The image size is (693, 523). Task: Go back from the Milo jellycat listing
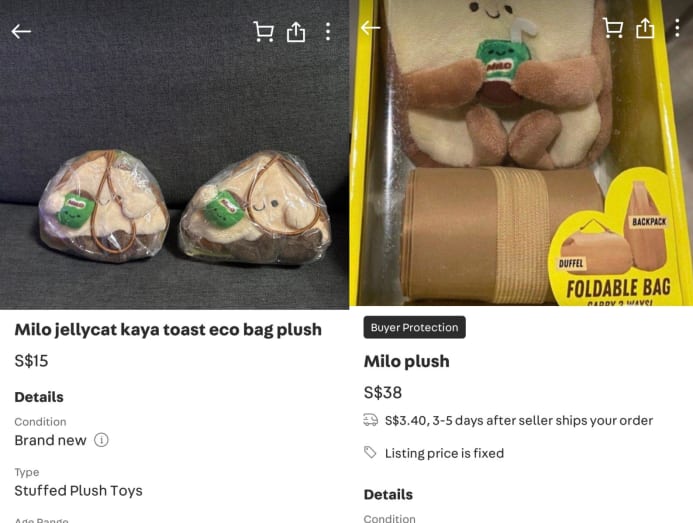click(21, 32)
